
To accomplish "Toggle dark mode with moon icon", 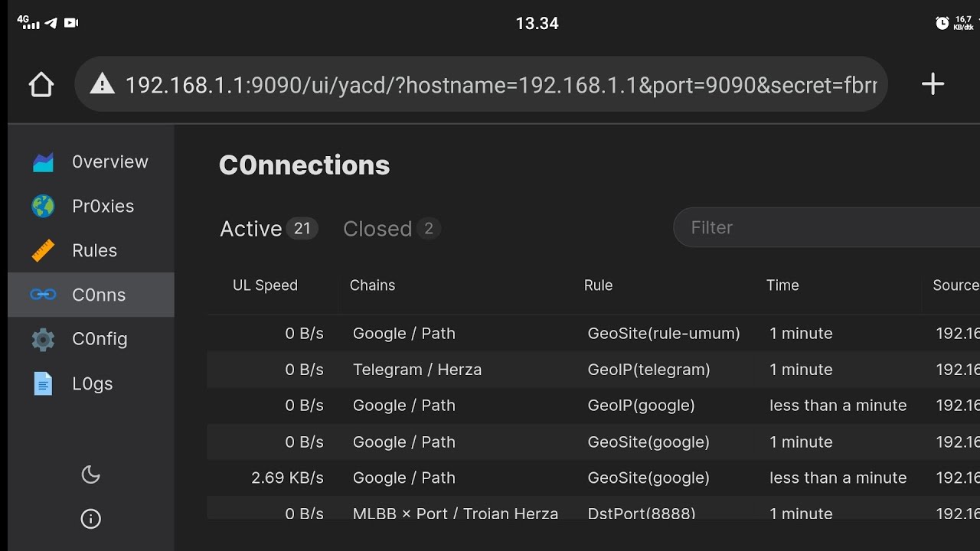I will coord(90,475).
